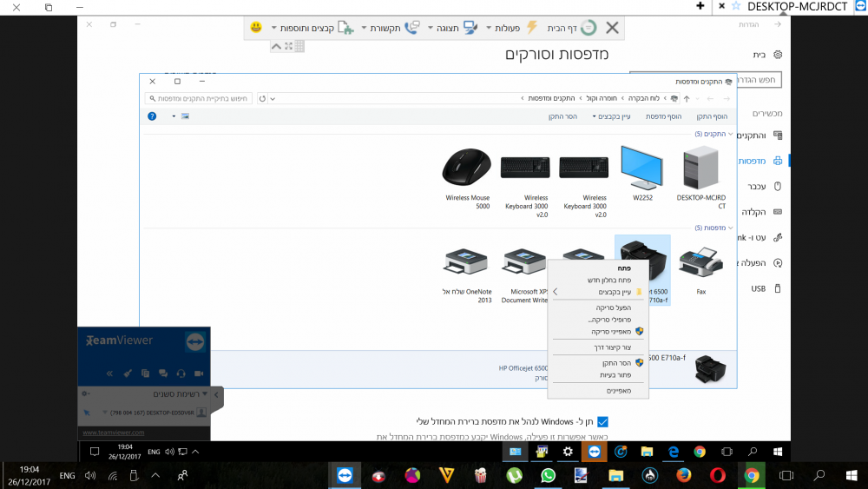The width and height of the screenshot is (868, 489).
Task: Open the TeamViewer chat icon
Action: coord(163,373)
